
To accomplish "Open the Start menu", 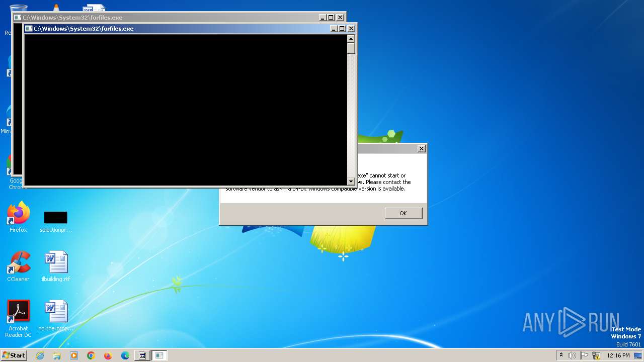I will click(x=14, y=355).
